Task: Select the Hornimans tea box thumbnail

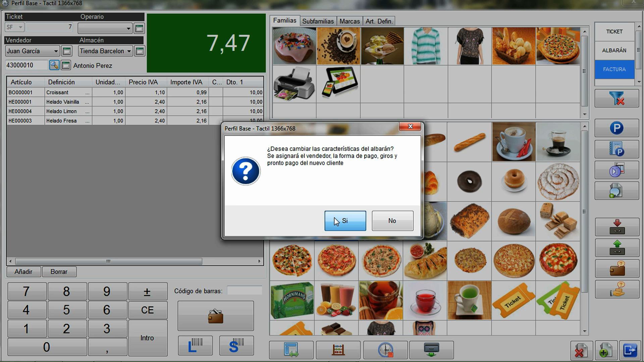Action: pyautogui.click(x=292, y=300)
